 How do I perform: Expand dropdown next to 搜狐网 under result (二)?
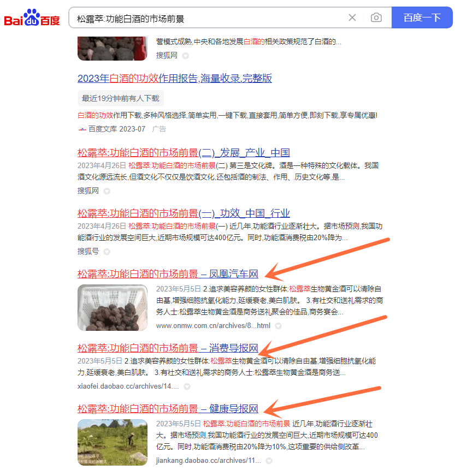pos(107,191)
